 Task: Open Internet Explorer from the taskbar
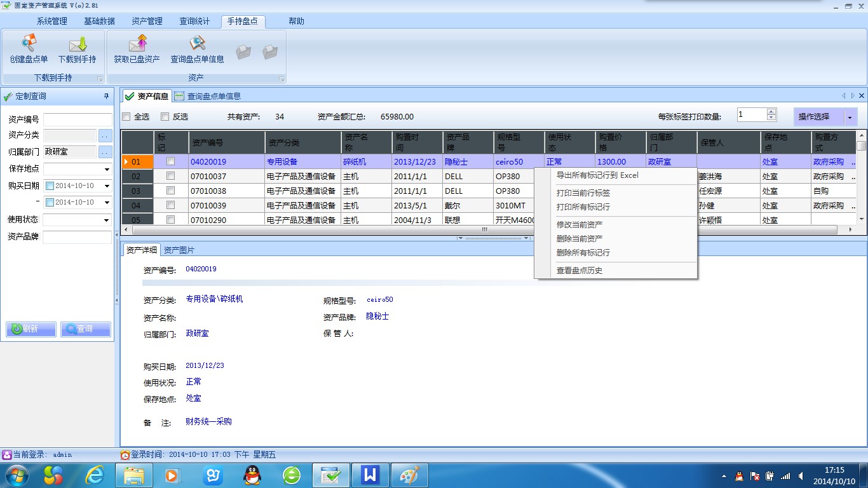[x=95, y=475]
